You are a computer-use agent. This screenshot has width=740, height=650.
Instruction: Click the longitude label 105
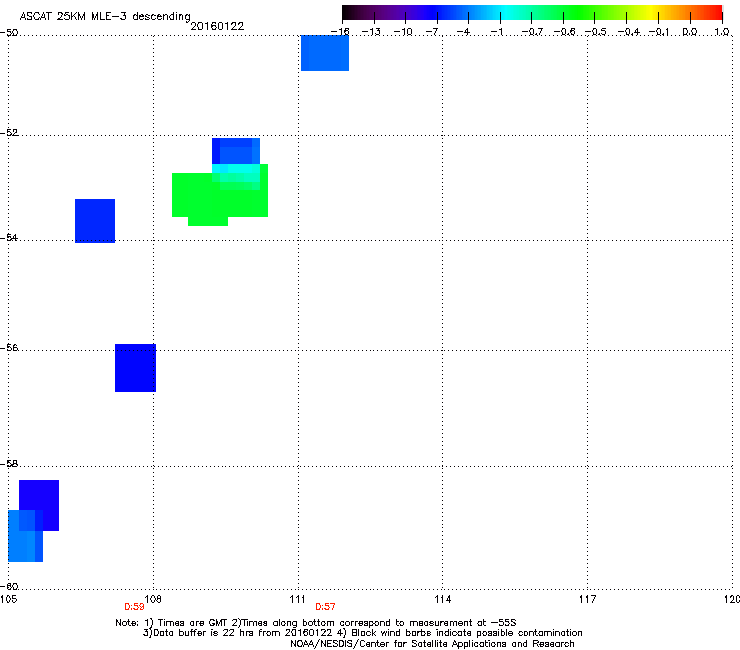click(x=8, y=599)
